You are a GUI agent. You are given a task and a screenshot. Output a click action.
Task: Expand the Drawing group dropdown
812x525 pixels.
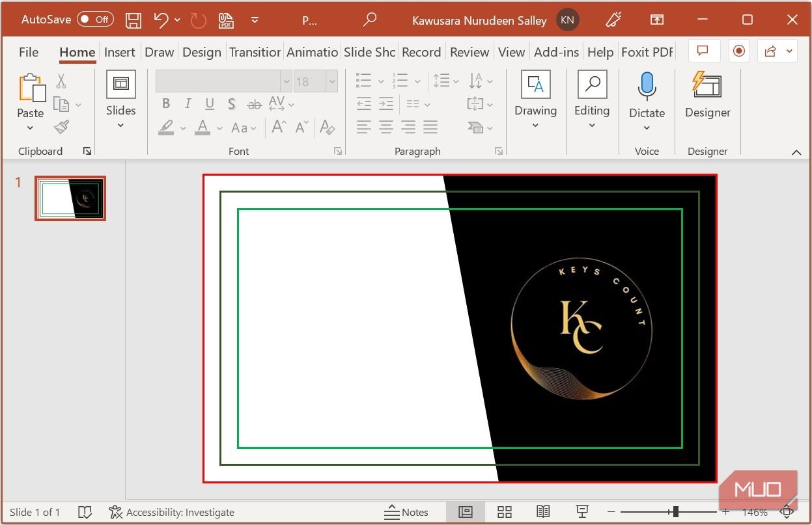(535, 126)
